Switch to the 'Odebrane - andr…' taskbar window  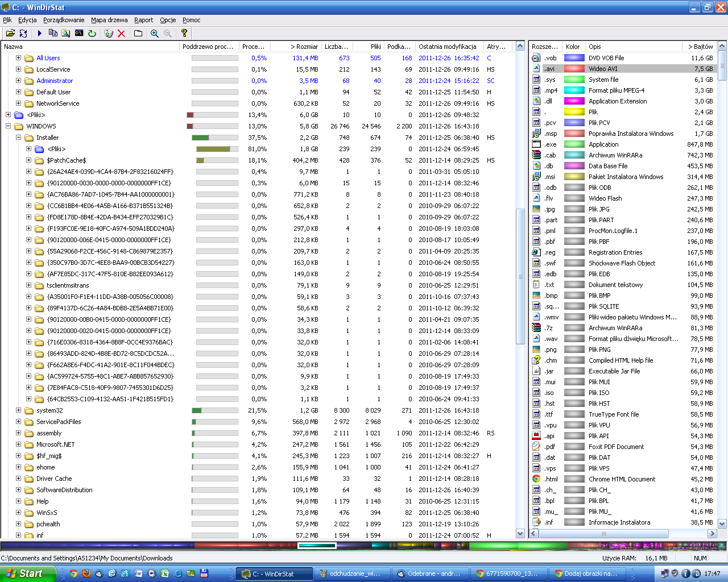(431, 574)
